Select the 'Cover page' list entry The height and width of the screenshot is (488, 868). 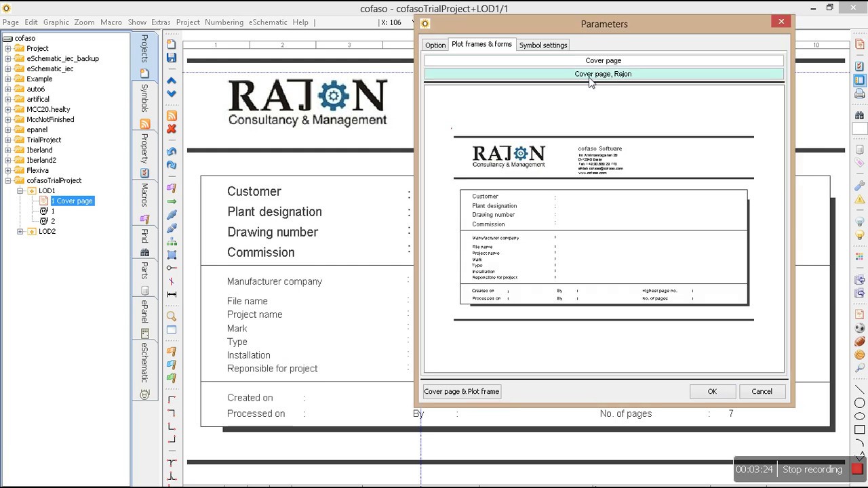[x=604, y=60]
